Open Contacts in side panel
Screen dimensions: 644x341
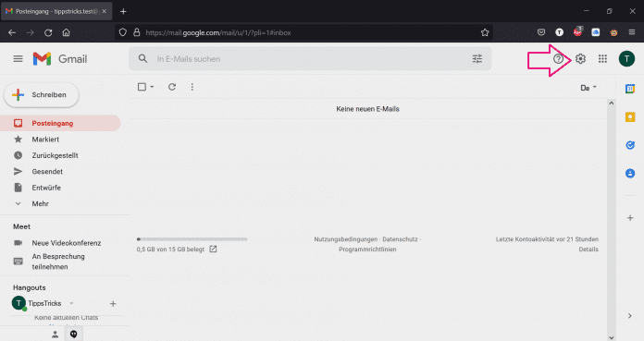(630, 173)
